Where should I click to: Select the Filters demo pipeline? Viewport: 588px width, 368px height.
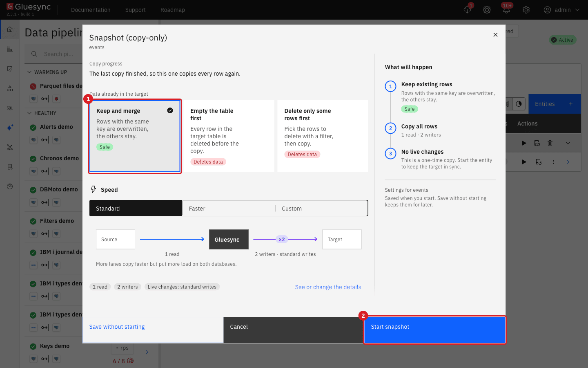[x=57, y=221]
